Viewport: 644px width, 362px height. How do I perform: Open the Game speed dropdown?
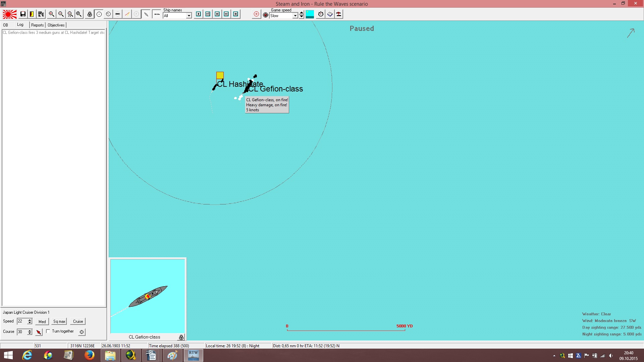pos(295,16)
